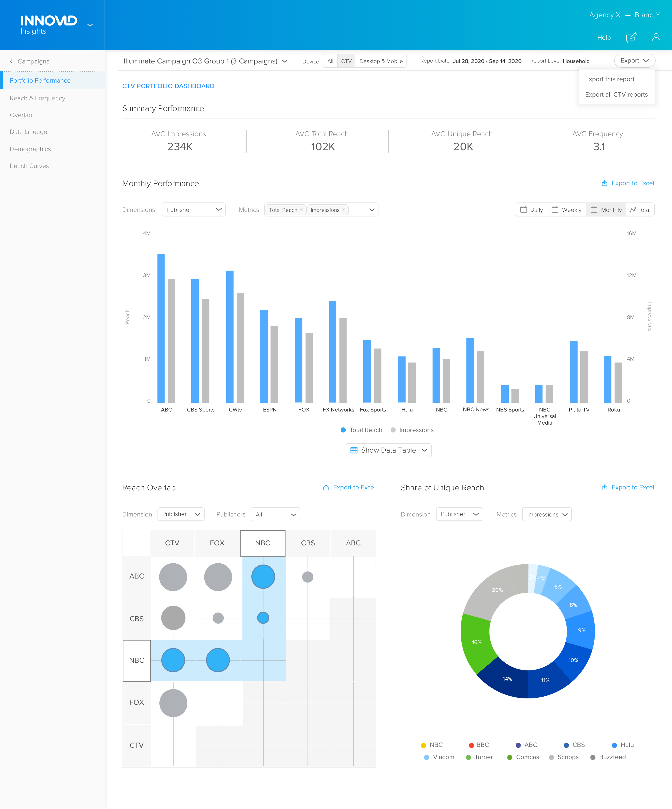Open the Overlap report
This screenshot has width=672, height=809.
click(21, 115)
